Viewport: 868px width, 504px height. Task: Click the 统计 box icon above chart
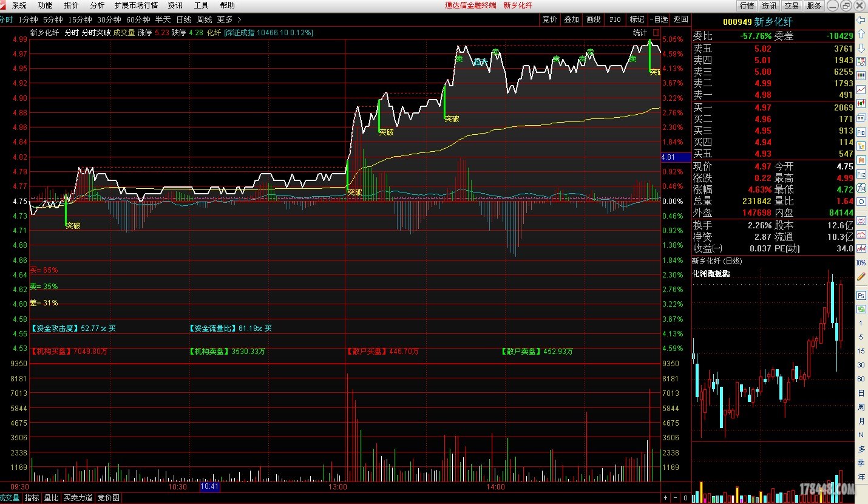tap(656, 32)
